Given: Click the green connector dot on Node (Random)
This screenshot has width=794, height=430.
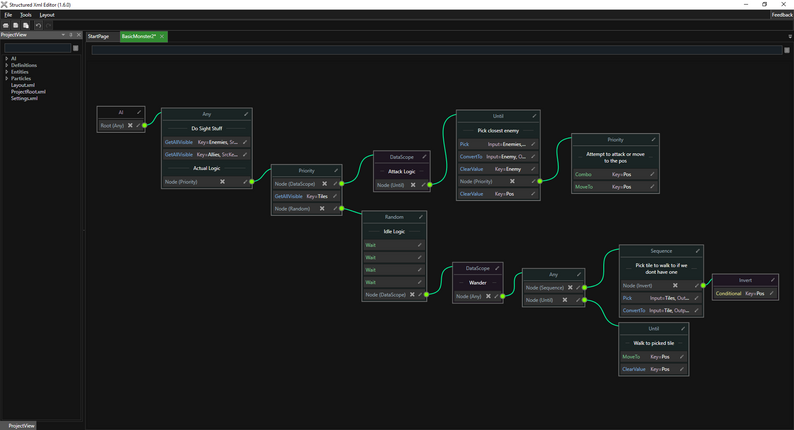Looking at the screenshot, I should point(342,208).
